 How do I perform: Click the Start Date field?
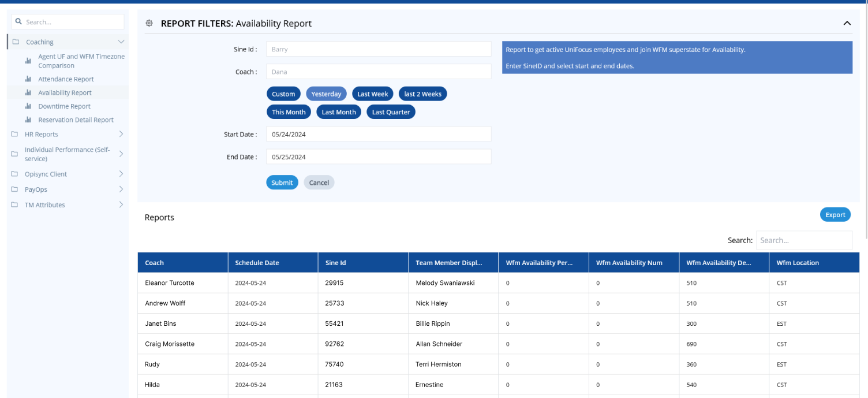[x=379, y=134]
